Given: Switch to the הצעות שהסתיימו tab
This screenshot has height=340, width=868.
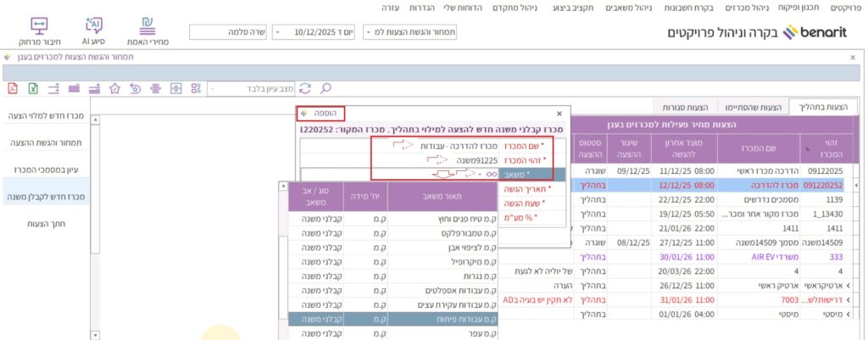Looking at the screenshot, I should [749, 107].
